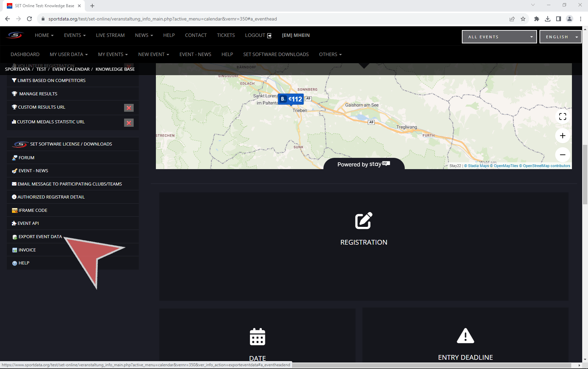Toggle red X beside Custom Medals Statistic URL

click(129, 123)
